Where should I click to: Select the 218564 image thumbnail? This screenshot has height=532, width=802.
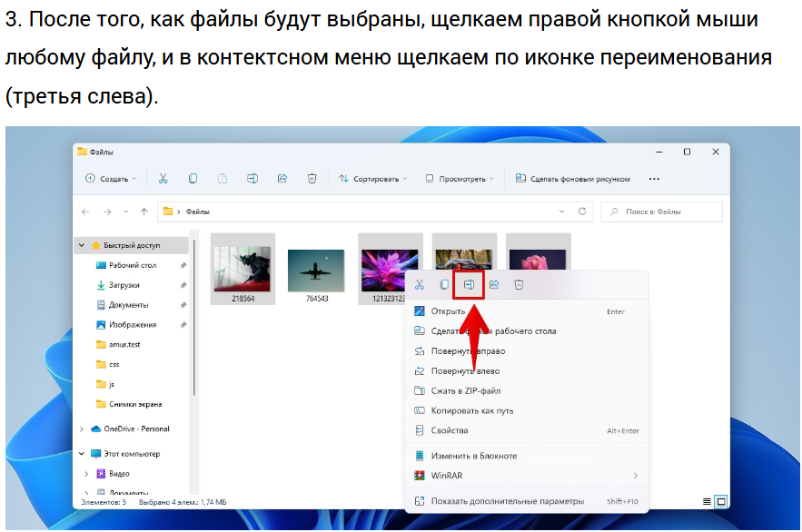coord(243,270)
